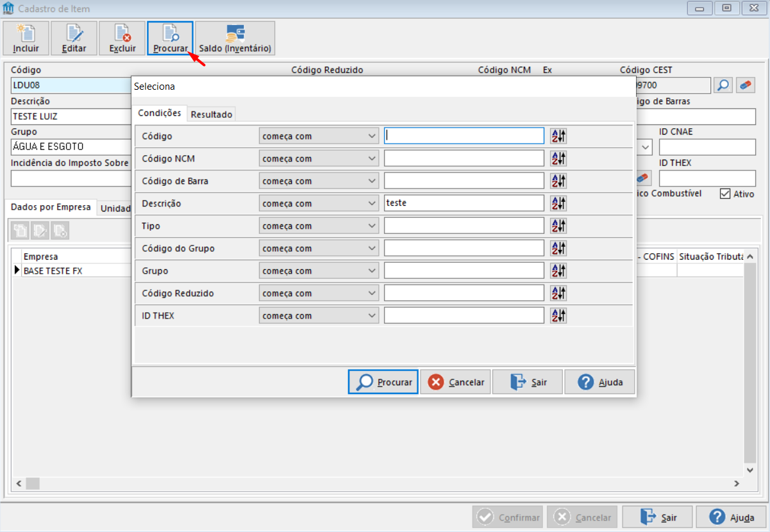The height and width of the screenshot is (532, 770).
Task: Select the Dados por Empresa tab
Action: point(51,207)
